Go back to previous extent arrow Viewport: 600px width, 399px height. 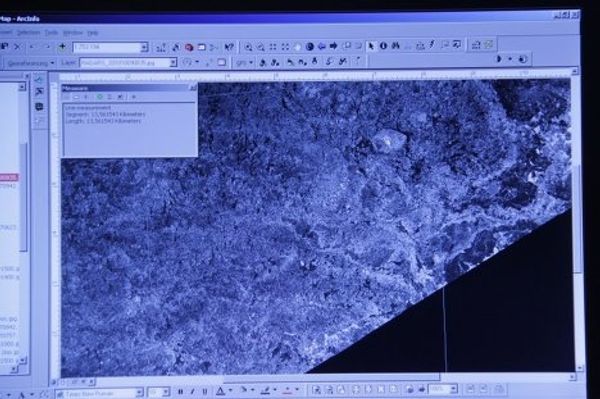pyautogui.click(x=321, y=46)
